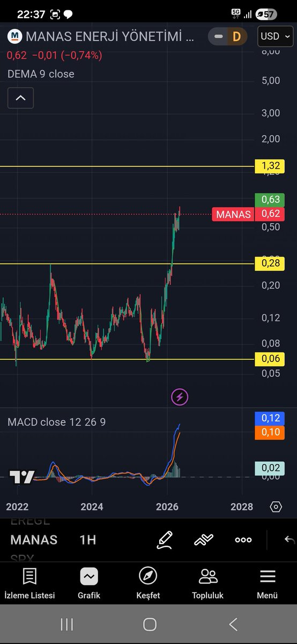The image size is (297, 644).
Task: Open the USD currency dropdown
Action: [x=274, y=36]
